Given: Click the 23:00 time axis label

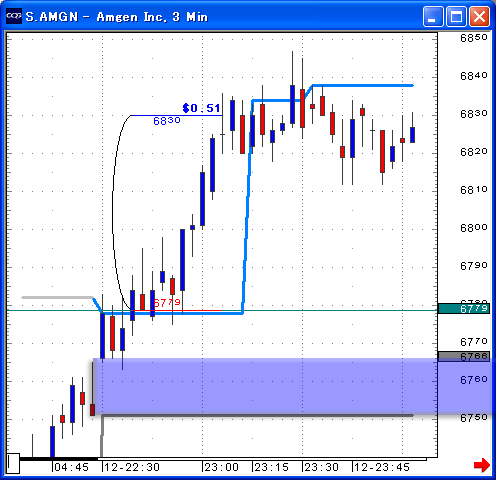Looking at the screenshot, I should (x=221, y=467).
